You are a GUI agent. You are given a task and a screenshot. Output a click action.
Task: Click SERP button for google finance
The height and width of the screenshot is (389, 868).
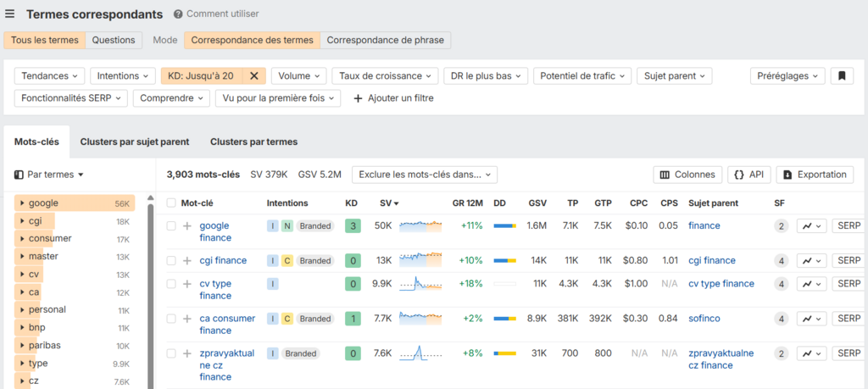849,225
